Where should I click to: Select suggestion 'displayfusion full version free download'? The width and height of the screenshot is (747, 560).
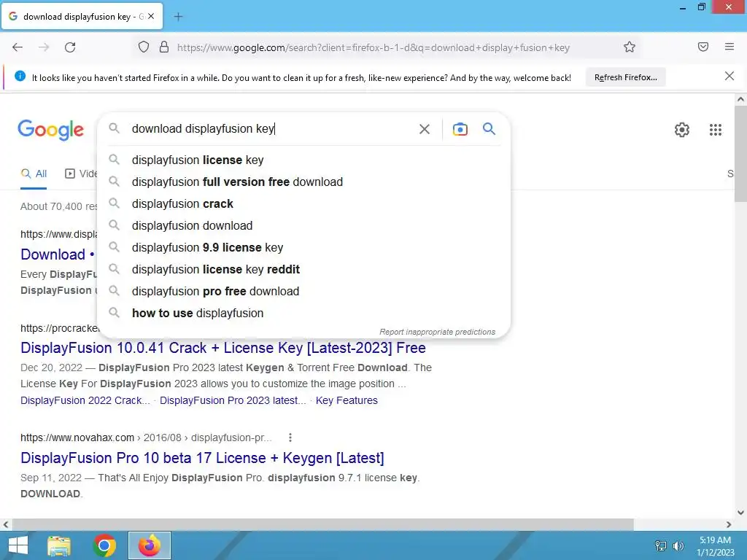coord(303,182)
